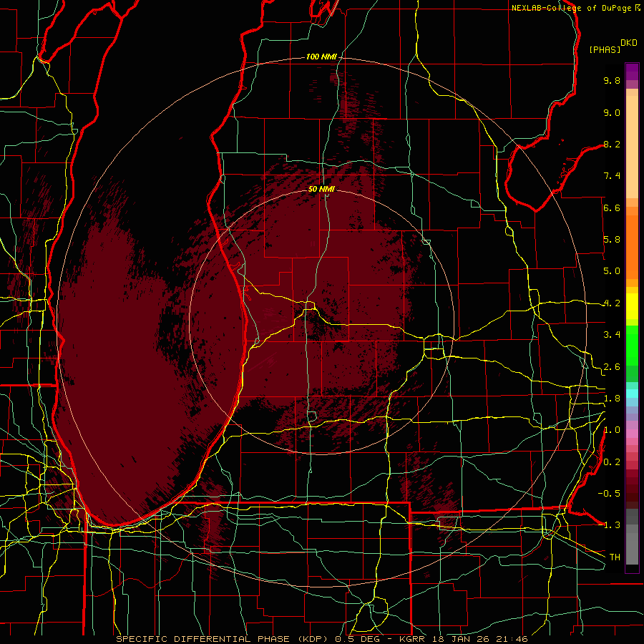Viewport: 644px width, 644px height.
Task: Select the 4.2 color scale value
Action: tap(612, 303)
